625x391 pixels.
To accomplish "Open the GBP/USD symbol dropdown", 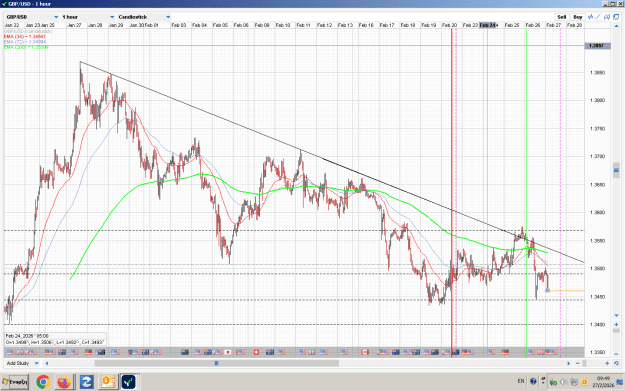I will 33,17.
